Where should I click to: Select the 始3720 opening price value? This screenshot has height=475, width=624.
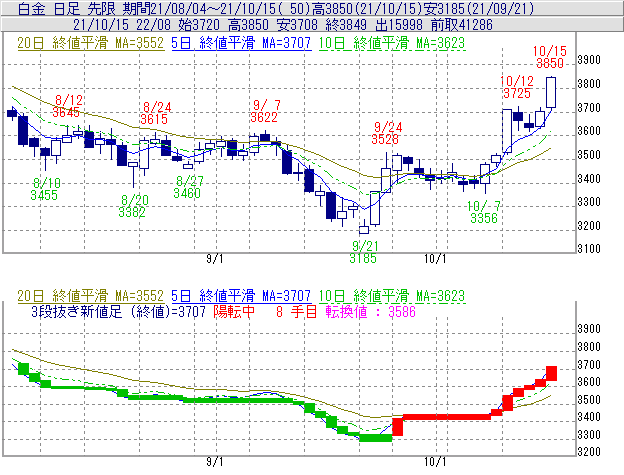pos(199,25)
